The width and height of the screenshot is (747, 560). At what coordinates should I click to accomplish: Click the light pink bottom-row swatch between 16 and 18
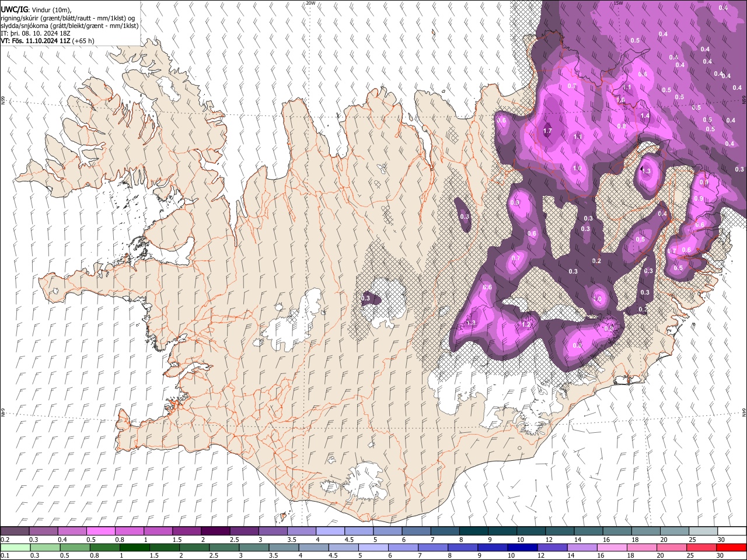pos(612,547)
